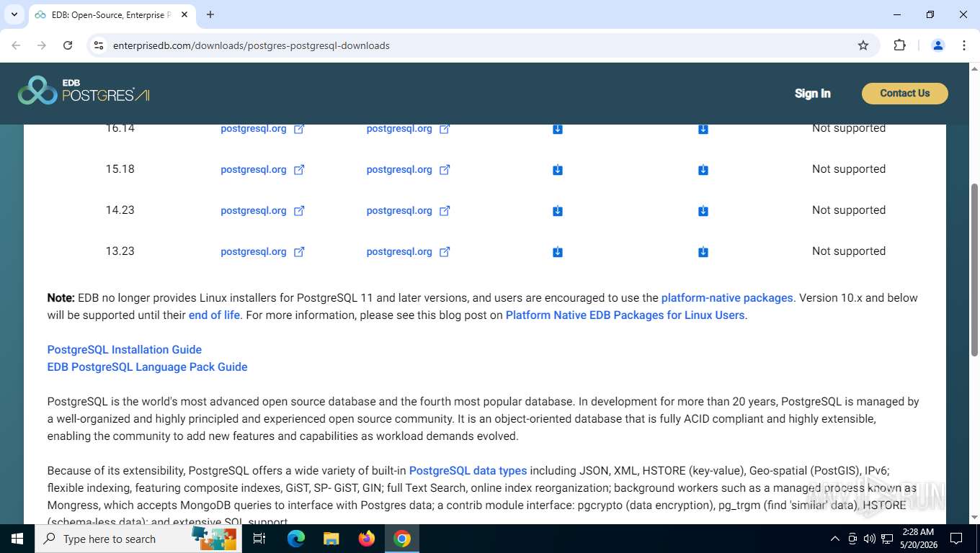The image size is (980, 553).
Task: Reload the page with the refresh icon
Action: tap(68, 45)
